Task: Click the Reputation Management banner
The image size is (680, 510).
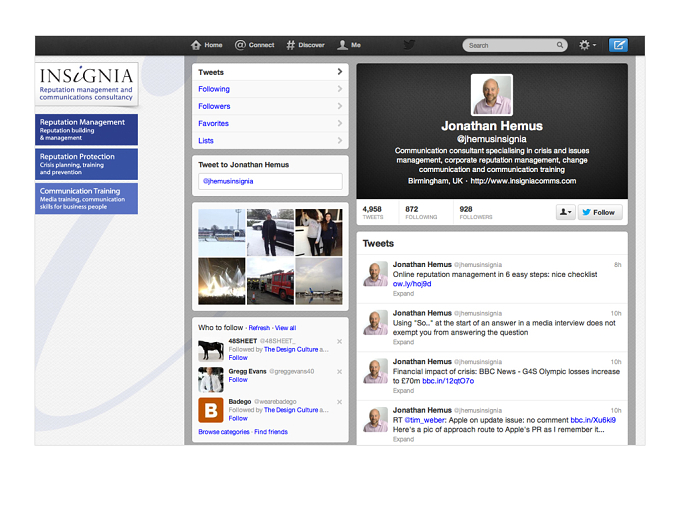Action: click(86, 130)
